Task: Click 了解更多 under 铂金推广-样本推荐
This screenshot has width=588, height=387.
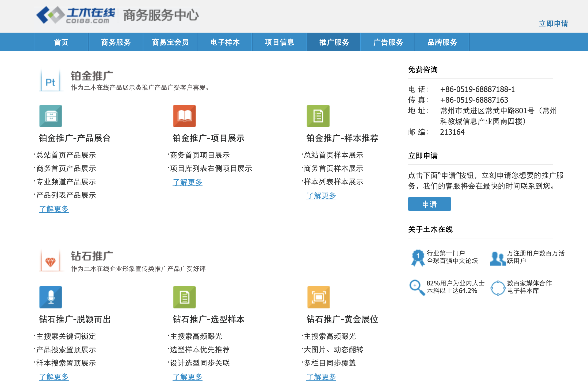Action: pos(321,196)
